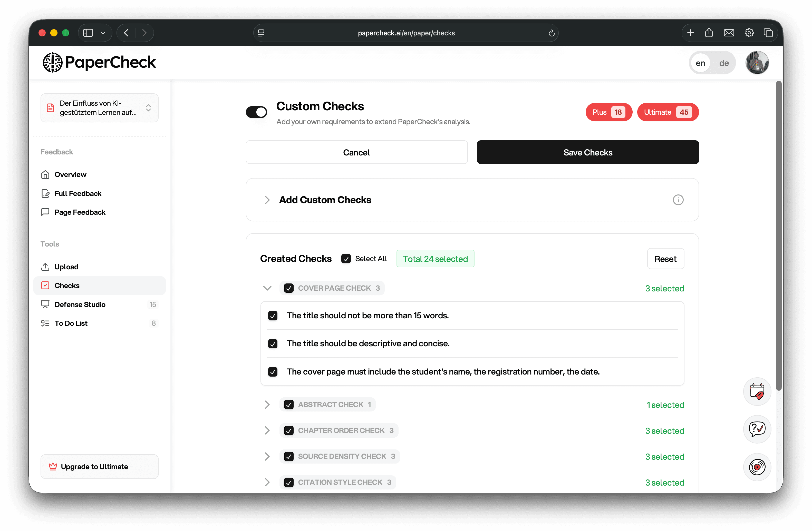Open the To Do List tool

[71, 323]
